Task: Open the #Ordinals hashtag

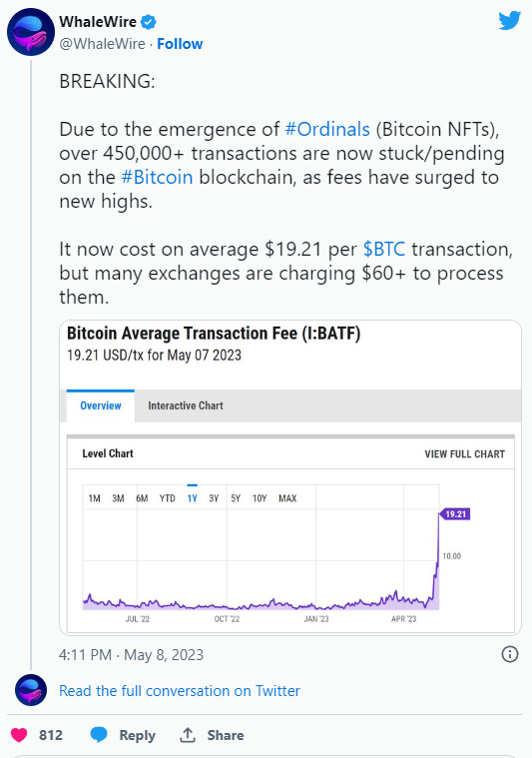Action: point(327,130)
